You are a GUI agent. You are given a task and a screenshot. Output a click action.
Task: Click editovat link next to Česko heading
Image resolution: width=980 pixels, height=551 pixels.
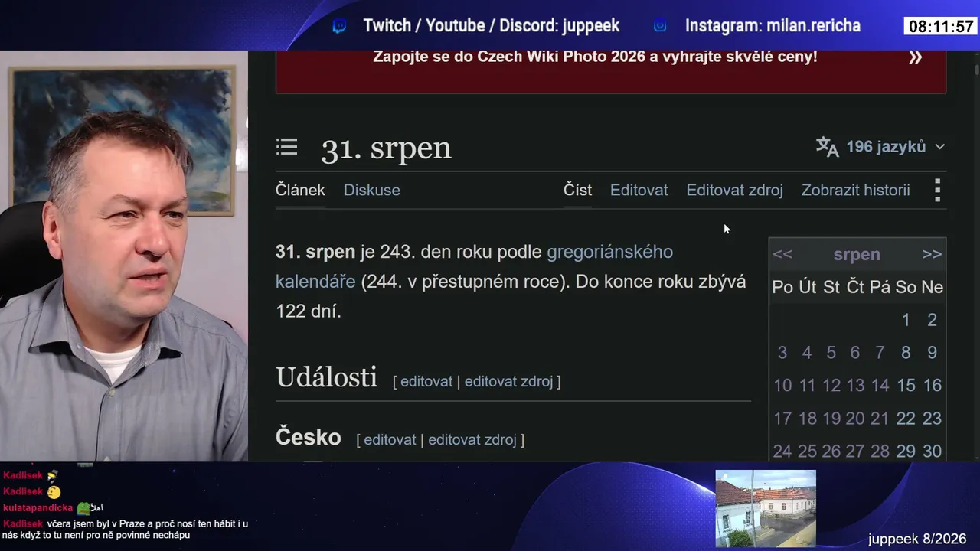[390, 440]
